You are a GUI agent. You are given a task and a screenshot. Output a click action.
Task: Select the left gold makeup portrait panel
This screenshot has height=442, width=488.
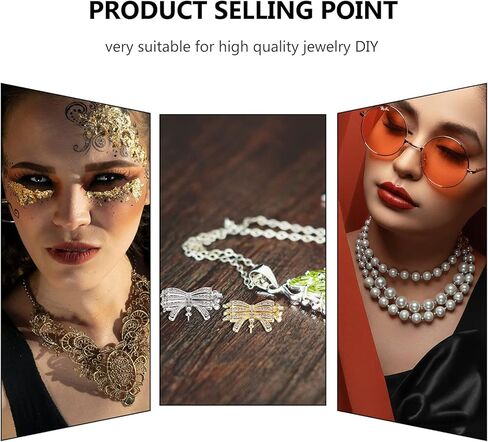(75, 261)
